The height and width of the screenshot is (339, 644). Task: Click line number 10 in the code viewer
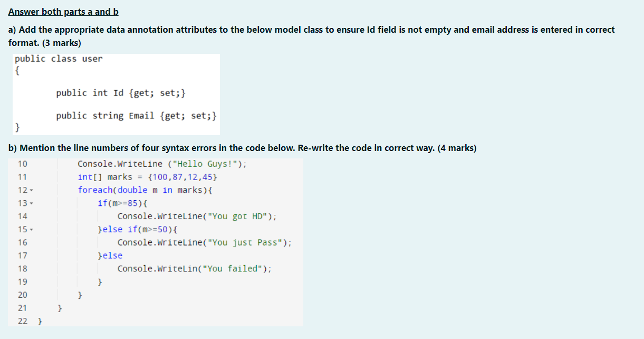tap(23, 164)
